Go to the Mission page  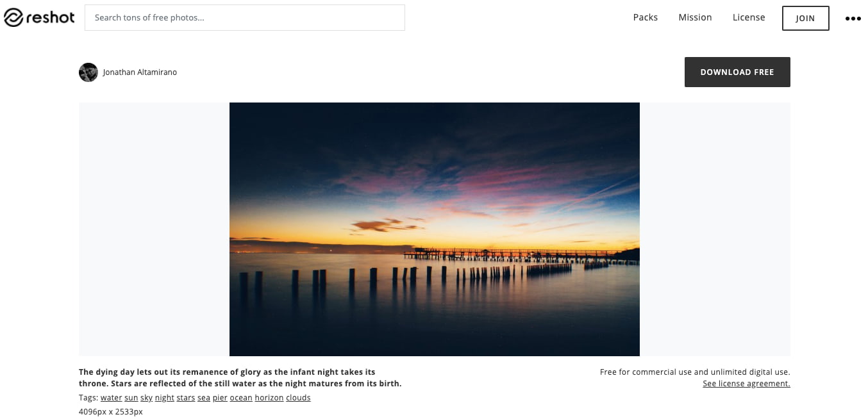click(x=695, y=18)
